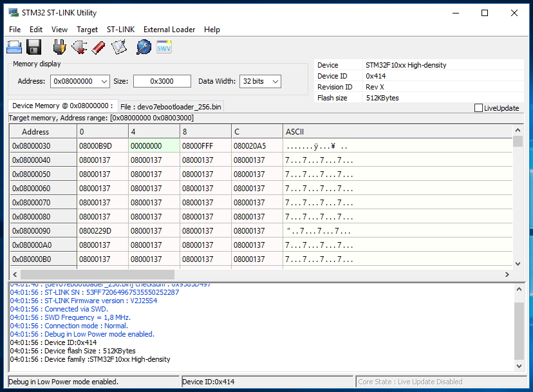This screenshot has height=392, width=533.
Task: Click the memory table vertical scrollbar thumb
Action: coord(518,141)
